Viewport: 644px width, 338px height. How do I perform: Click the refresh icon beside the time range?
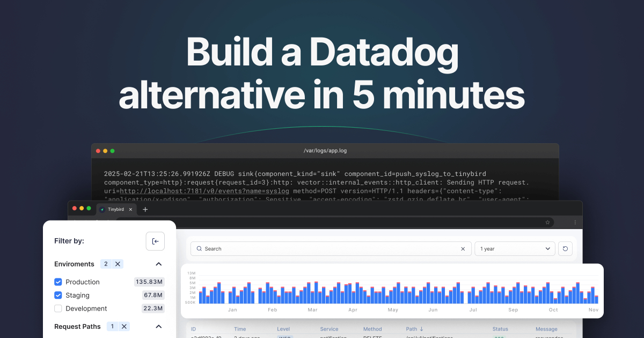[565, 249]
